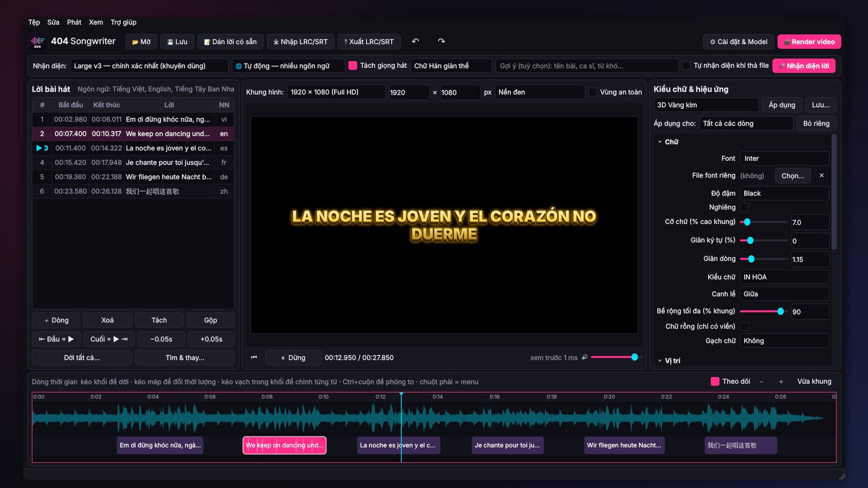
Task: Adjust the Cỡ chữ slider
Action: pos(764,222)
